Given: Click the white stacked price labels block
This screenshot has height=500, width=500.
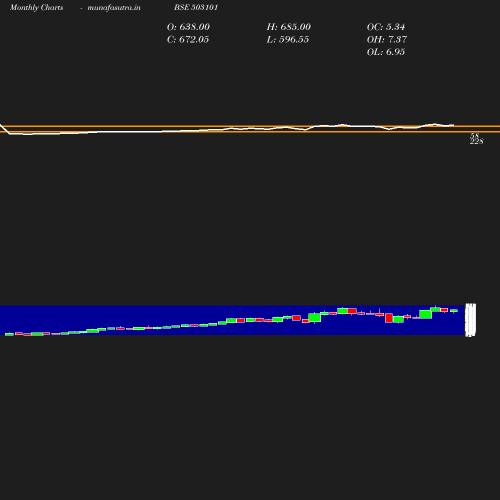Looking at the screenshot, I should click(470, 320).
